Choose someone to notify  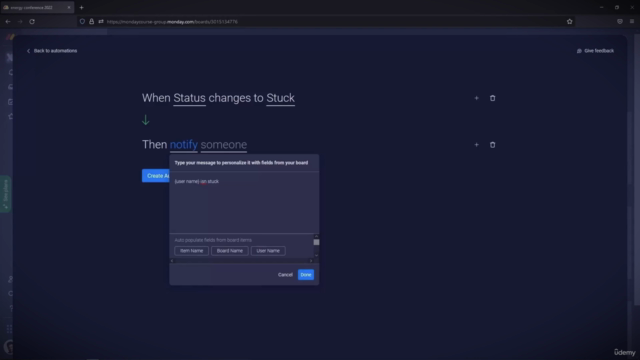(x=224, y=144)
